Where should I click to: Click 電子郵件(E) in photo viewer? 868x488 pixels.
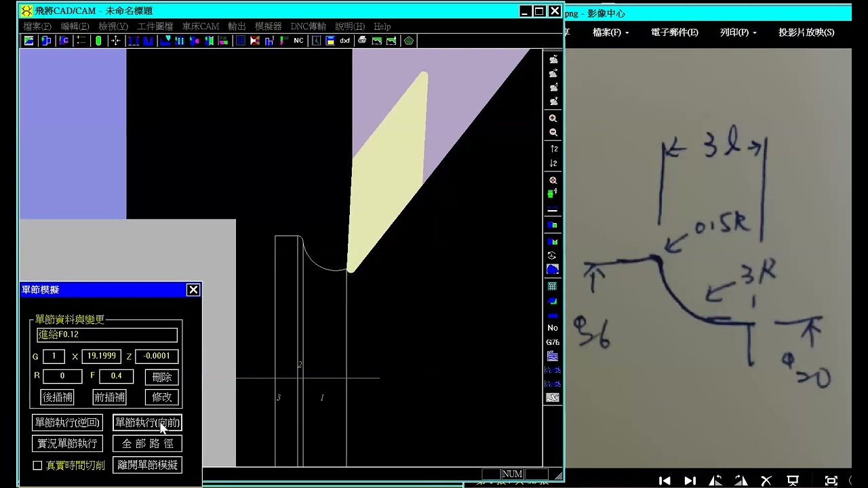click(x=675, y=33)
